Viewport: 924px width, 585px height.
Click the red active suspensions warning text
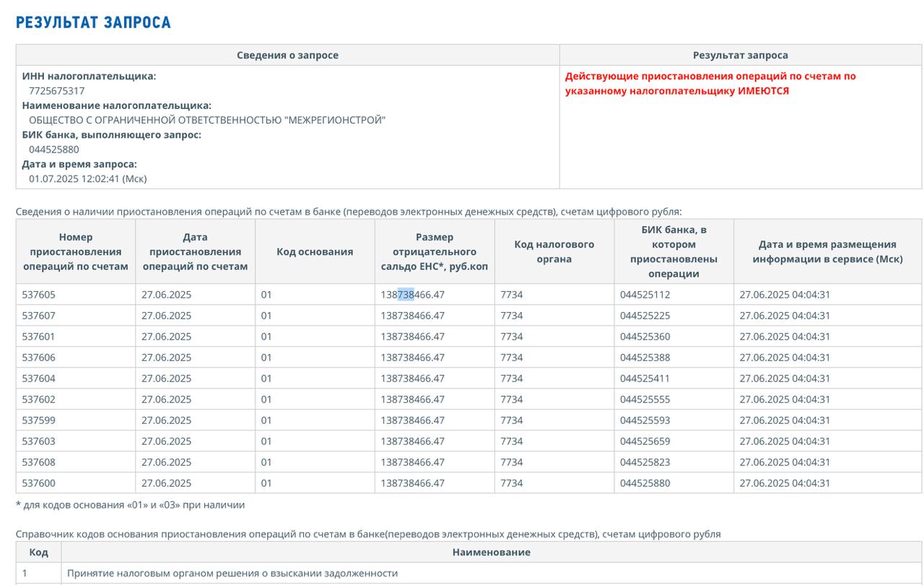click(x=710, y=83)
